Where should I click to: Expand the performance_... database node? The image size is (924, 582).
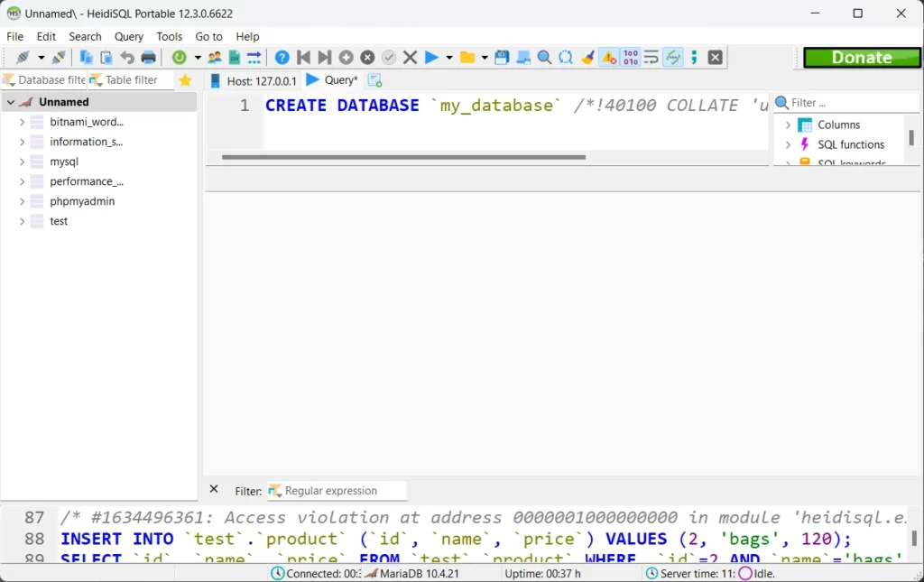point(22,181)
